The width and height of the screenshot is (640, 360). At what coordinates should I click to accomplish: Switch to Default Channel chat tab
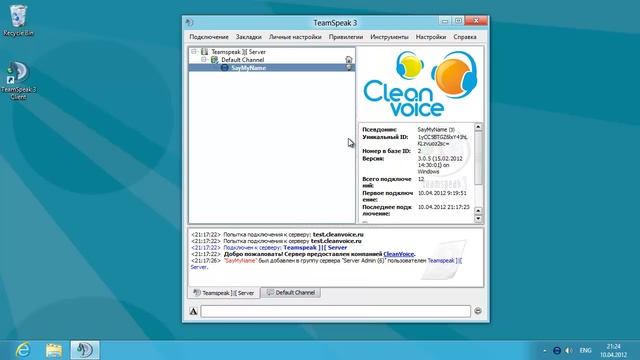pyautogui.click(x=291, y=293)
